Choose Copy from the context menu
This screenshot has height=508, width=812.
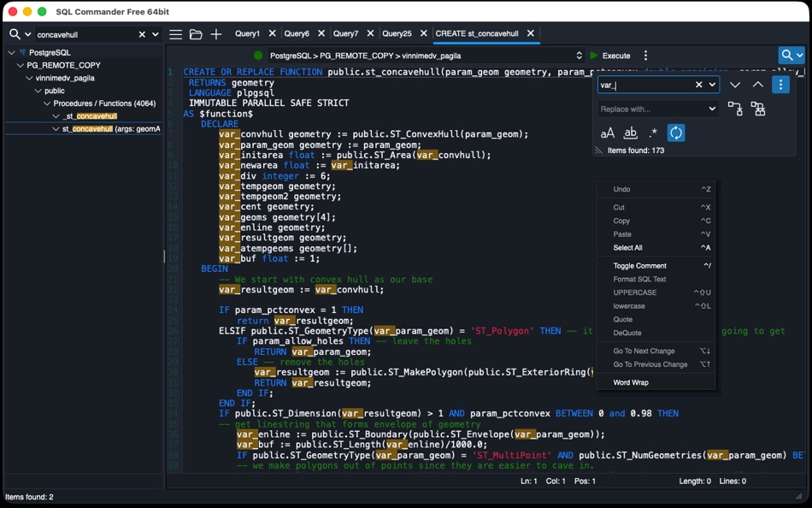coord(656,221)
